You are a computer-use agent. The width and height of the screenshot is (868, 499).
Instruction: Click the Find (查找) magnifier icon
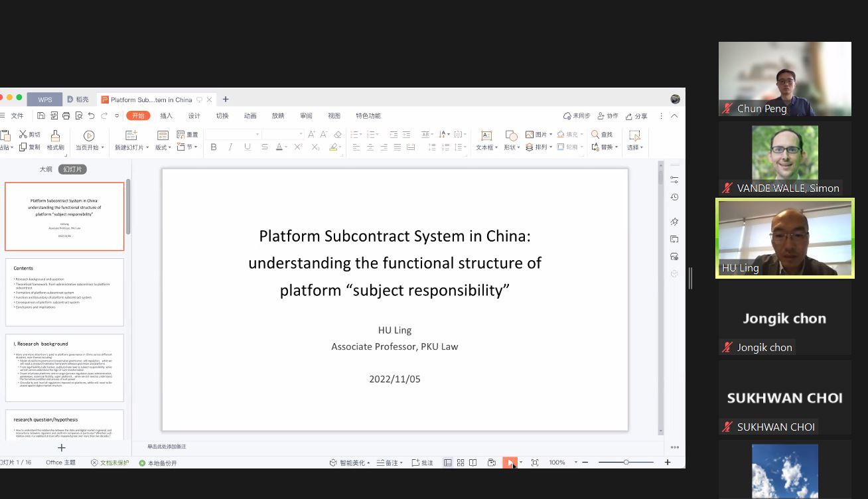[595, 134]
